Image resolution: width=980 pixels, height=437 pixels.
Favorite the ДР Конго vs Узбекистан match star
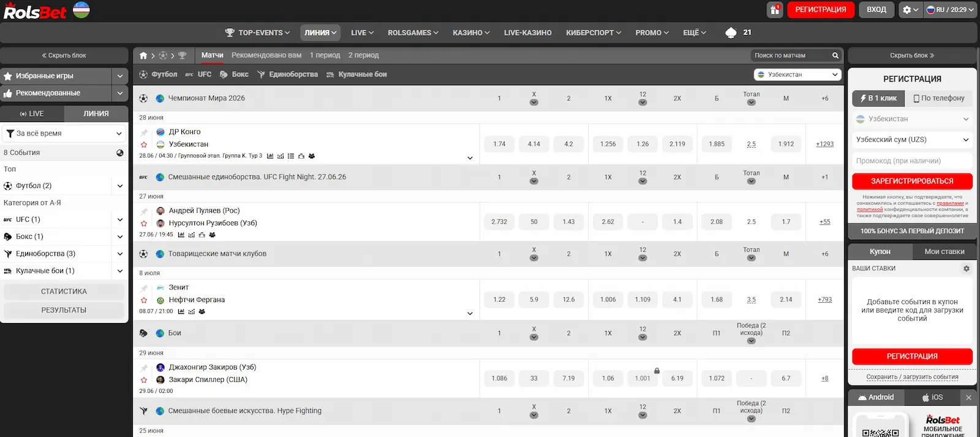pyautogui.click(x=144, y=145)
